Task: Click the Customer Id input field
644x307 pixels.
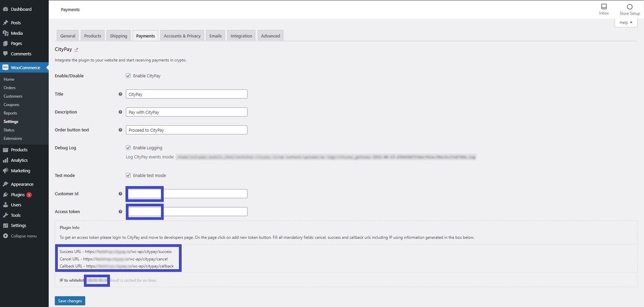Action: point(187,193)
